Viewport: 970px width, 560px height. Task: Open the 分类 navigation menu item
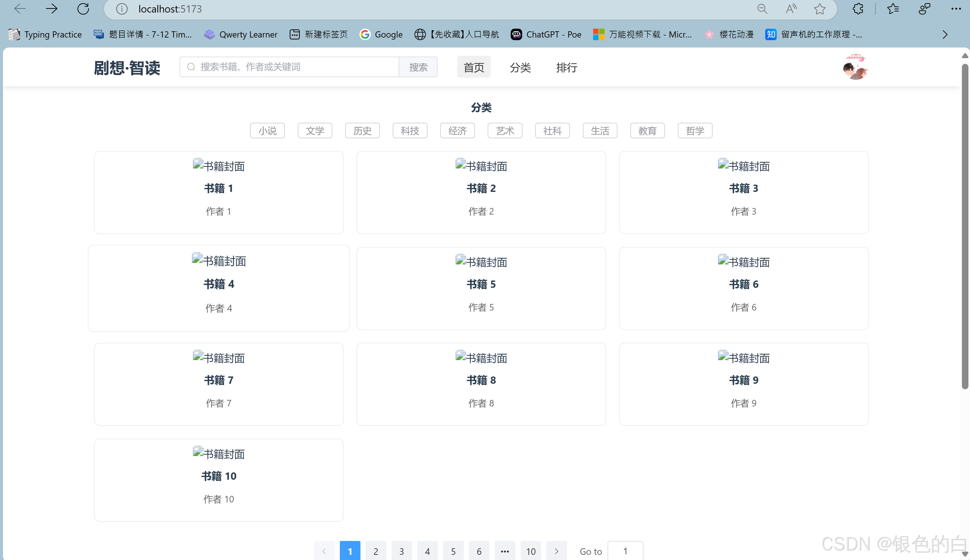click(520, 67)
